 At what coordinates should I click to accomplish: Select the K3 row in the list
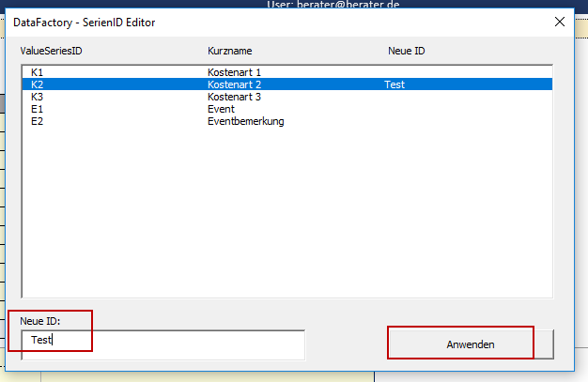37,97
